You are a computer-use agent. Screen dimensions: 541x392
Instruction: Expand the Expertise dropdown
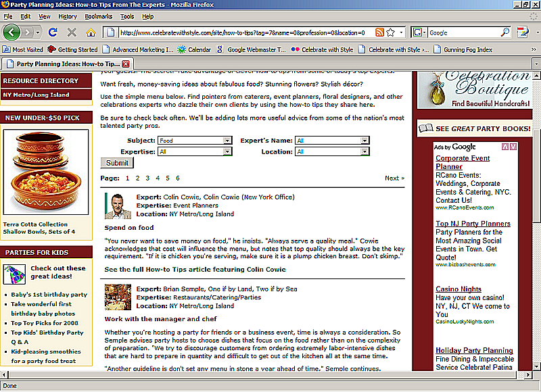[195, 151]
